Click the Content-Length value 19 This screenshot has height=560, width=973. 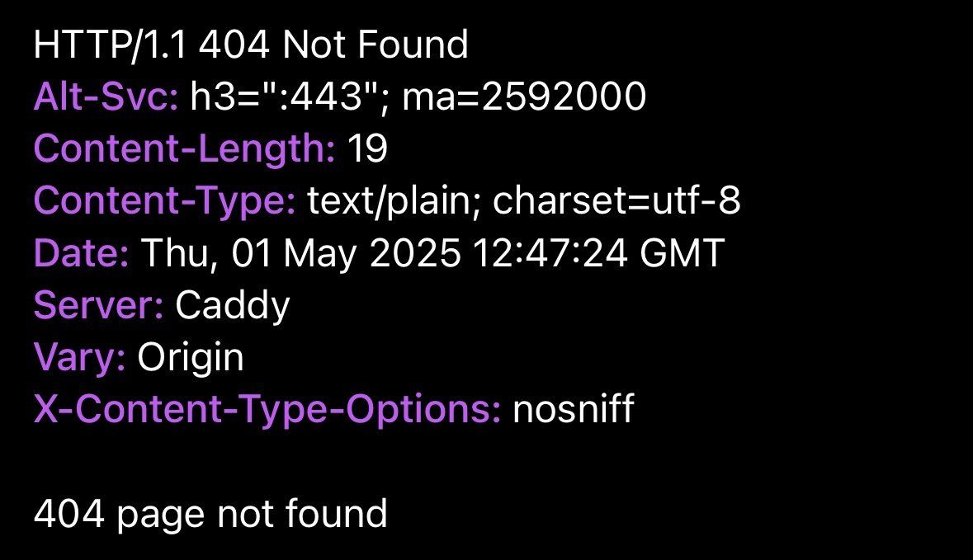coord(367,149)
